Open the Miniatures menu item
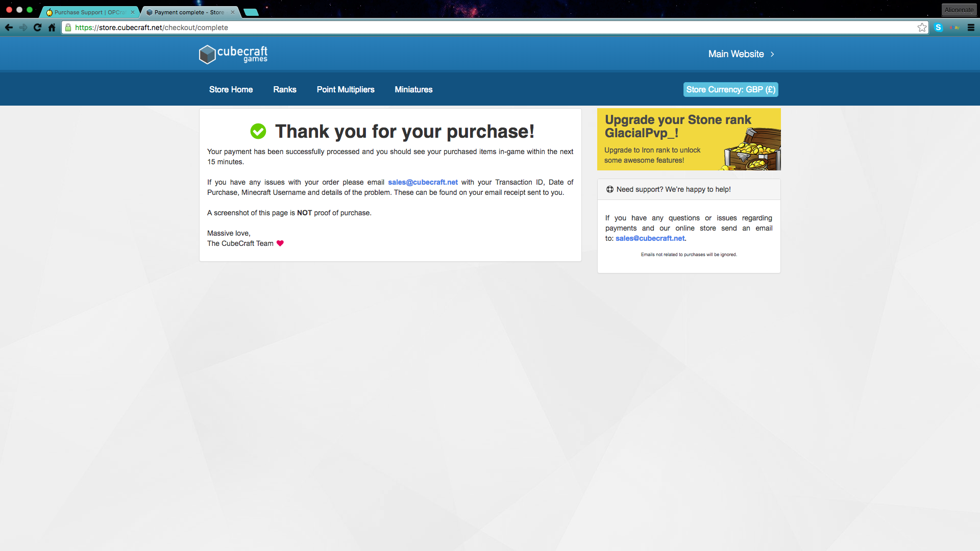This screenshot has height=551, width=980. pyautogui.click(x=413, y=89)
